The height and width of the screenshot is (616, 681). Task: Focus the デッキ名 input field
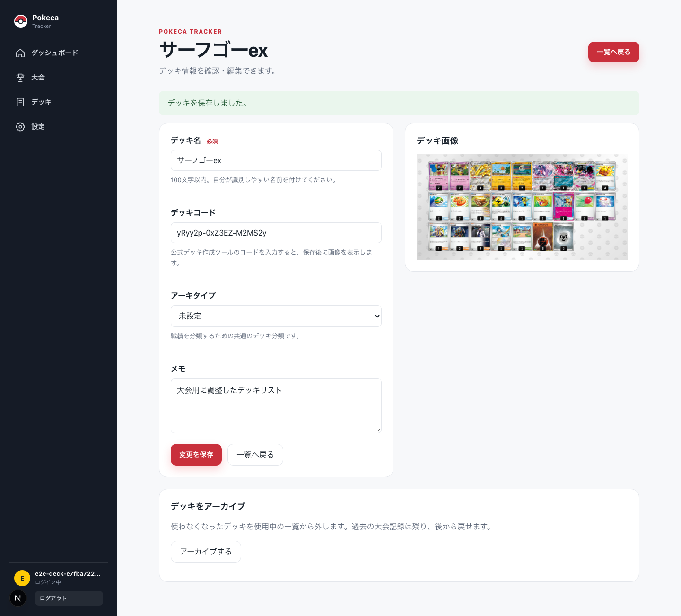tap(276, 160)
